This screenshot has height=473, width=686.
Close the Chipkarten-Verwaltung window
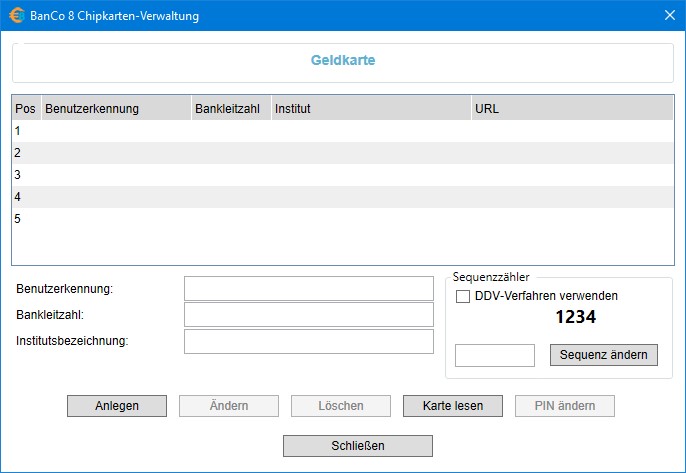click(x=669, y=15)
